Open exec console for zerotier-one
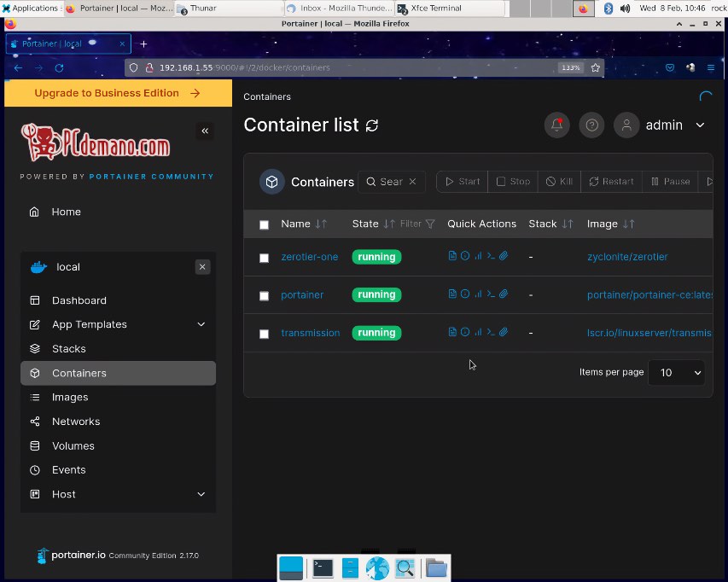 [491, 256]
